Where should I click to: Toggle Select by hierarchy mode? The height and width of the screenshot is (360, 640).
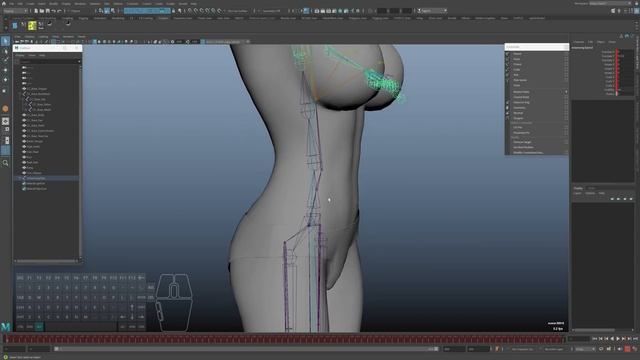tap(101, 11)
